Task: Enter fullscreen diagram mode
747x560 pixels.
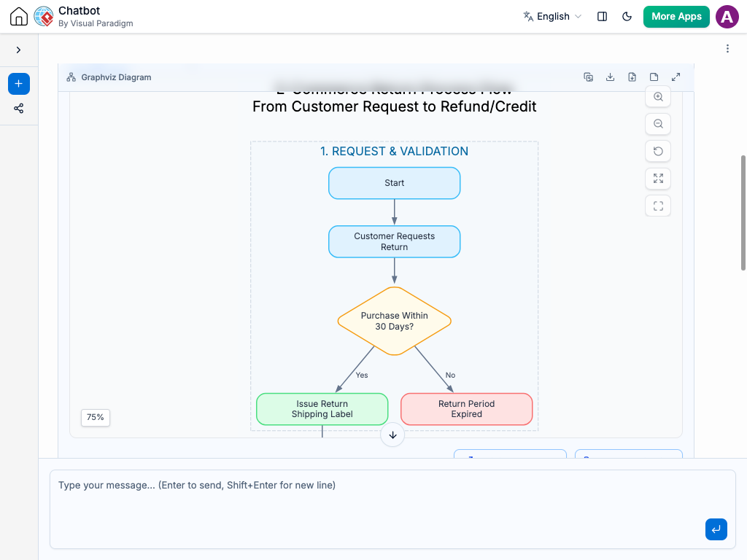Action: (658, 206)
